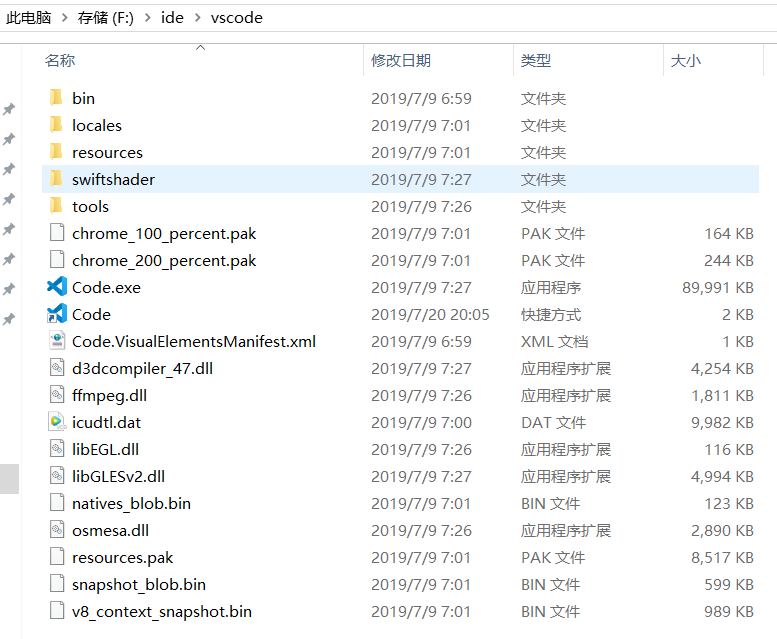
Task: Click the snapshot_blob.bin file icon
Action: [57, 584]
